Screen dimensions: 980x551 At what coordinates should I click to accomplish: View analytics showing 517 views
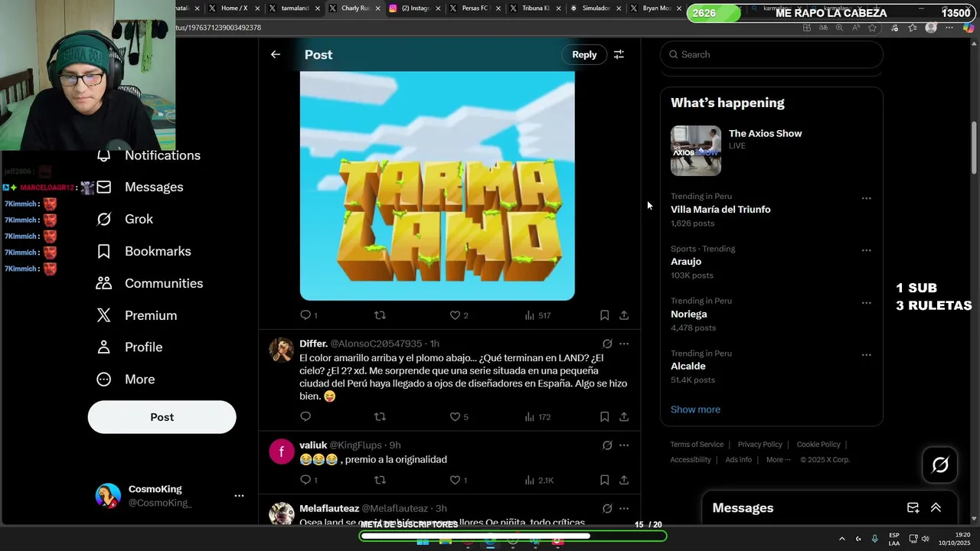(x=537, y=315)
